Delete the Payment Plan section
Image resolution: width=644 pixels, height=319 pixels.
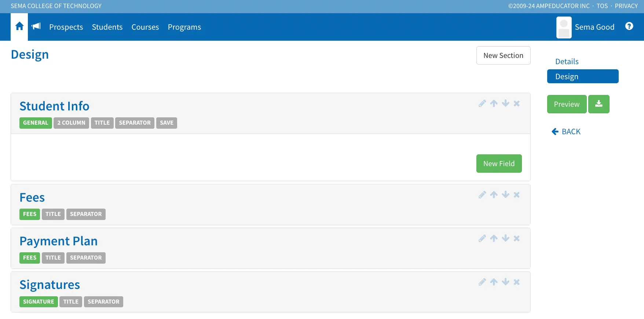[x=516, y=238]
